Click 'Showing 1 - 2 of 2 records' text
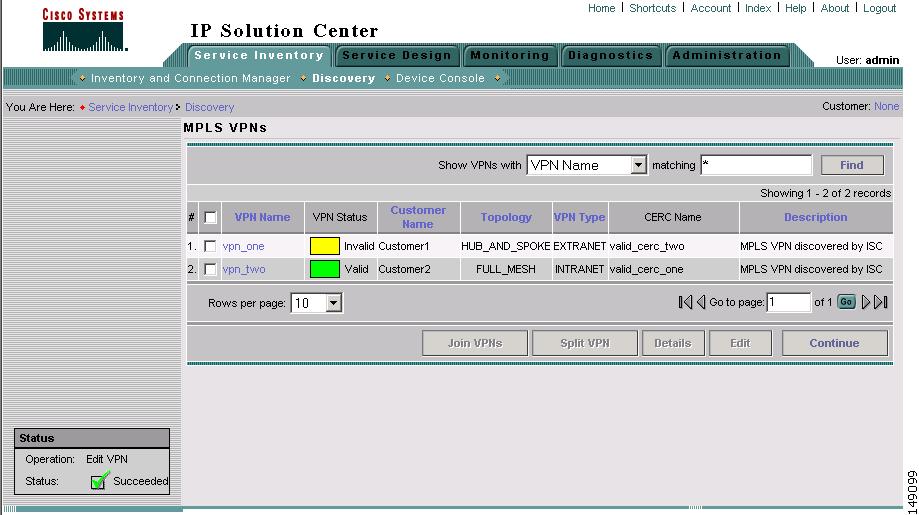 (x=825, y=193)
